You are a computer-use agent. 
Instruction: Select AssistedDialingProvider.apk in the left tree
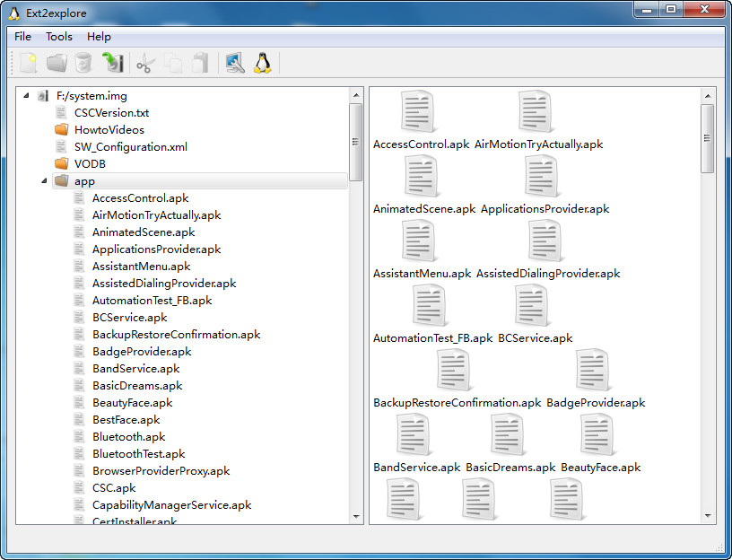[x=164, y=283]
